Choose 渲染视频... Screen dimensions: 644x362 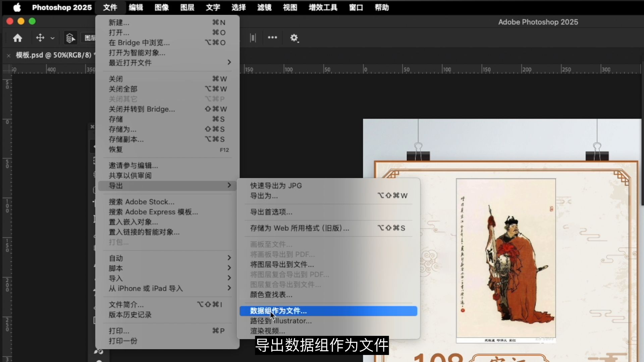pyautogui.click(x=328, y=331)
